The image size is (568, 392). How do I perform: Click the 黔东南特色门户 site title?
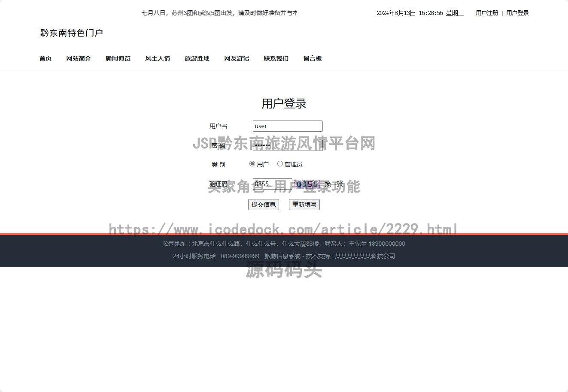click(x=72, y=33)
